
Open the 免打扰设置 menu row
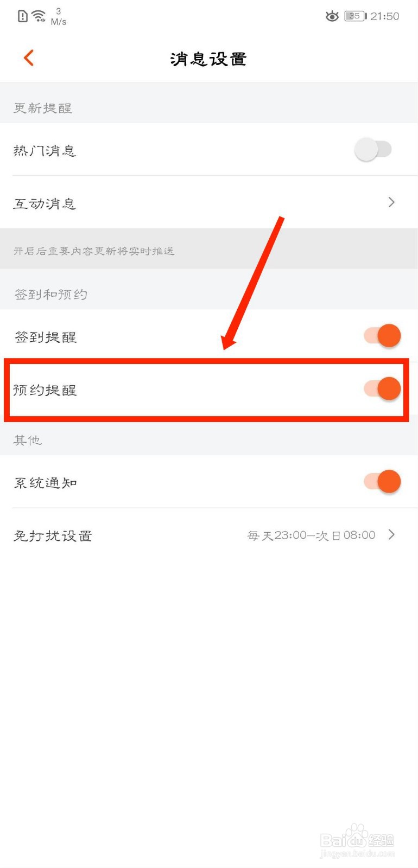tap(209, 535)
